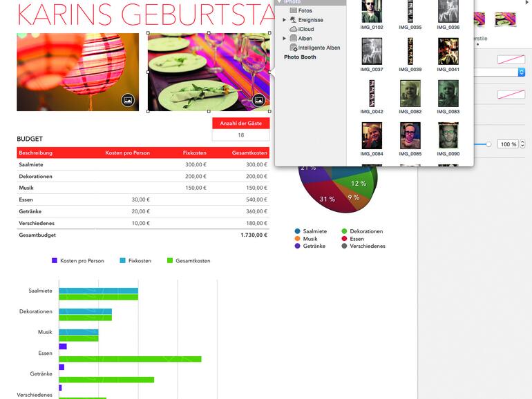The image size is (532, 399).
Task: Click the Verschiedenes pie legend entry
Action: (363, 246)
